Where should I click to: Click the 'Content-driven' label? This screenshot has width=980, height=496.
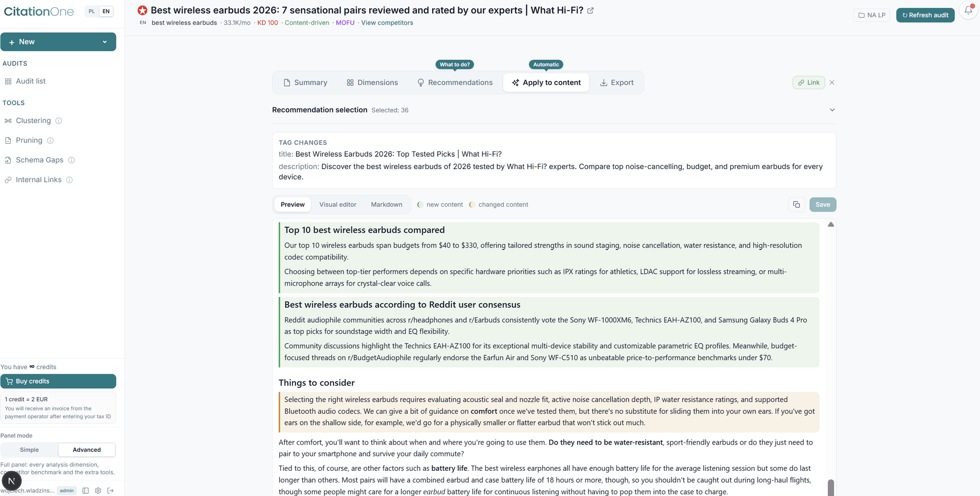307,23
